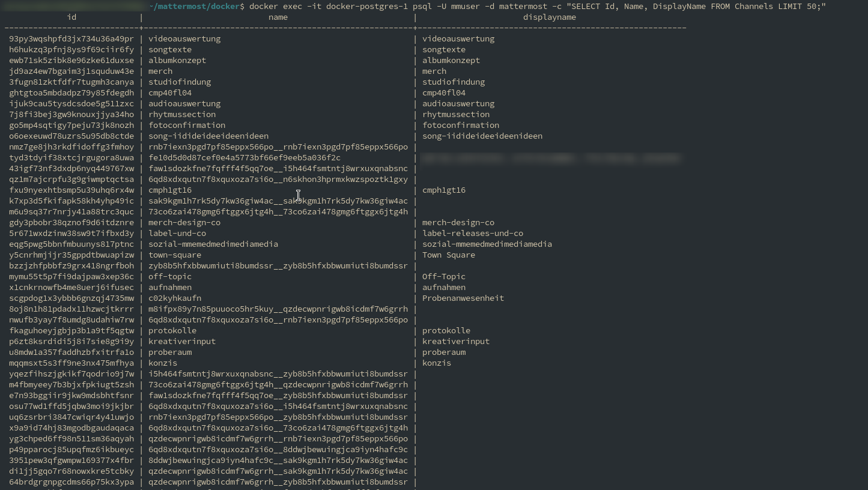Image resolution: width=868 pixels, height=490 pixels.
Task: Click 'konzis' in the displayname column
Action: click(x=437, y=363)
